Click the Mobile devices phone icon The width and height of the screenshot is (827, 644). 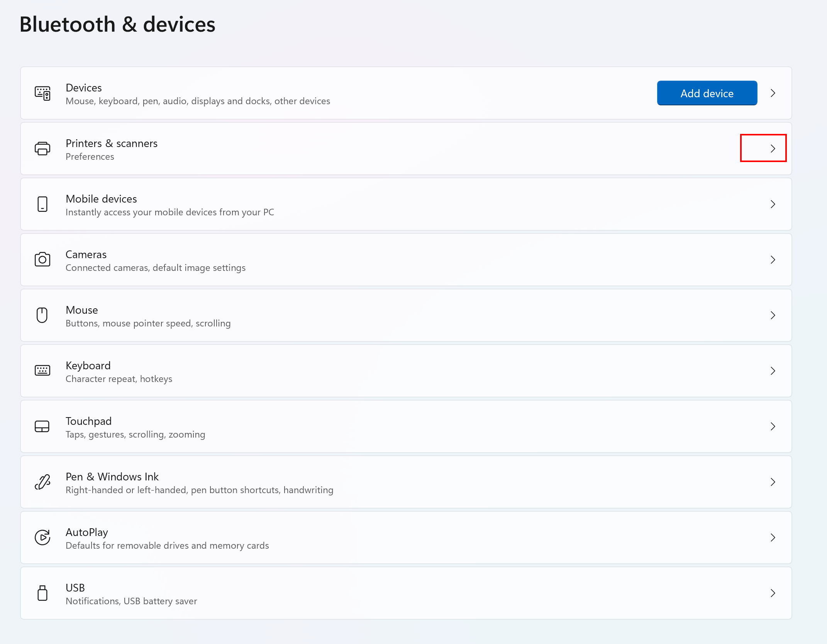coord(42,204)
